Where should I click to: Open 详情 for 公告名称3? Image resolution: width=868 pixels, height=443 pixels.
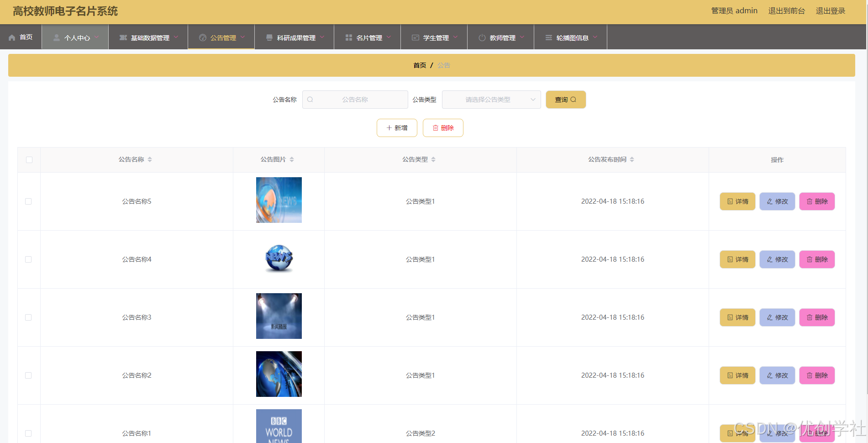coord(737,317)
